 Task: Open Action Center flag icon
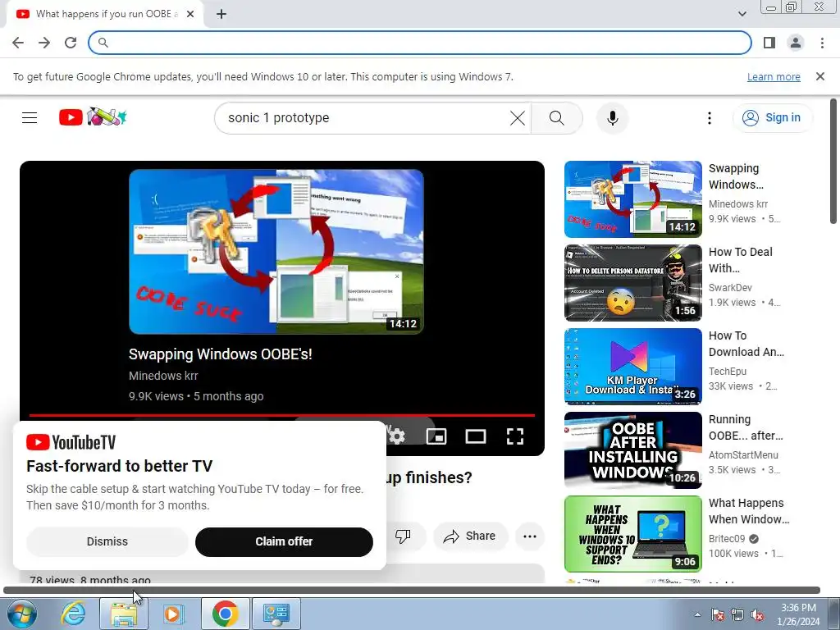point(717,614)
